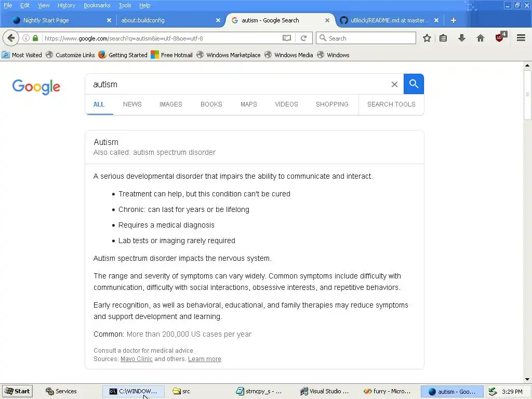
Task: Go back with the browser back arrow
Action: coord(11,38)
